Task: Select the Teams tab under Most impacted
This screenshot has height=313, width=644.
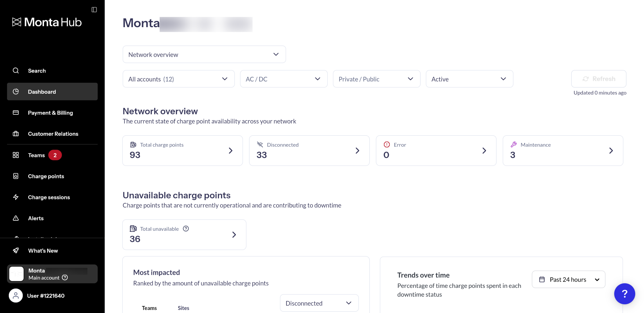Action: pyautogui.click(x=149, y=308)
